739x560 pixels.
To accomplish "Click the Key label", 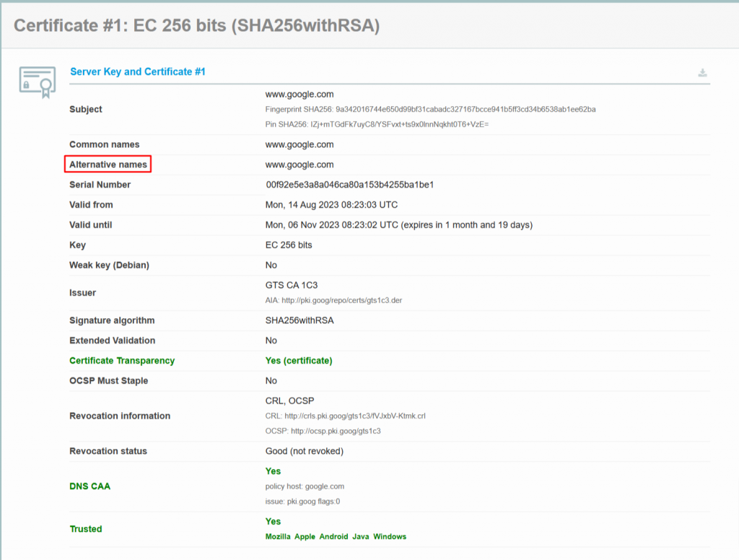I will click(x=77, y=245).
